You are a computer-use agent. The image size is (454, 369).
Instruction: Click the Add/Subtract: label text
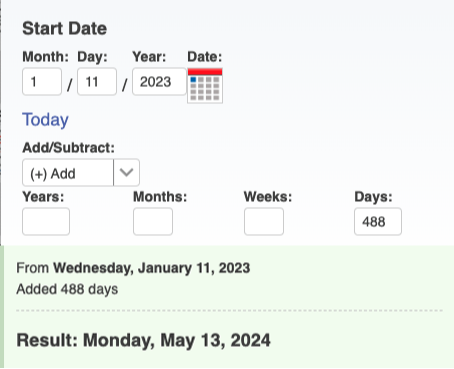pos(68,148)
